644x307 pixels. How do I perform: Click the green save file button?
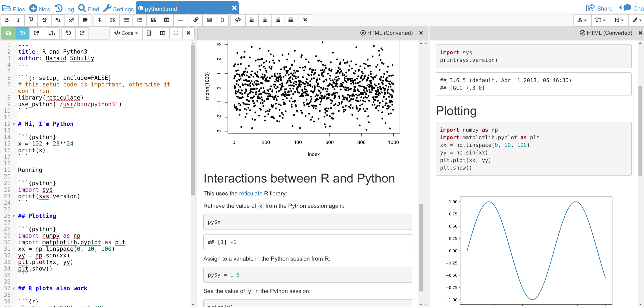[8, 33]
